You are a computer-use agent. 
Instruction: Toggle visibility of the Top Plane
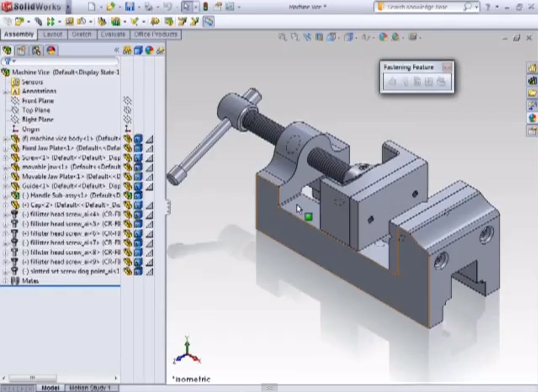click(x=127, y=110)
